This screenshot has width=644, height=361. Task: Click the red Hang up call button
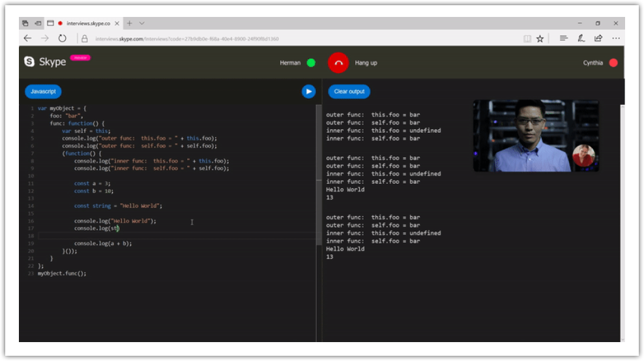pos(338,63)
